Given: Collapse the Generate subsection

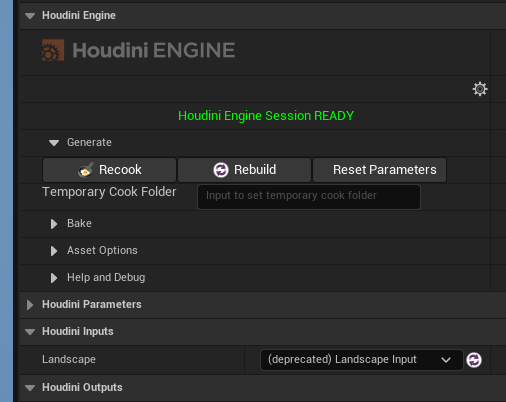Looking at the screenshot, I should (54, 143).
